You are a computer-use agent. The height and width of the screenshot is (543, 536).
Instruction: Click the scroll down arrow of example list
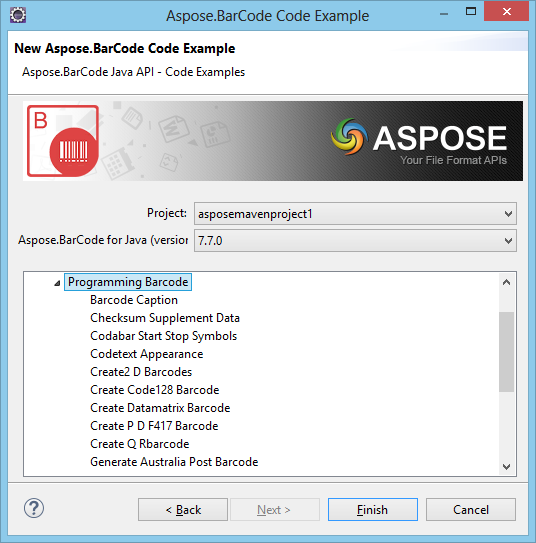pyautogui.click(x=506, y=467)
